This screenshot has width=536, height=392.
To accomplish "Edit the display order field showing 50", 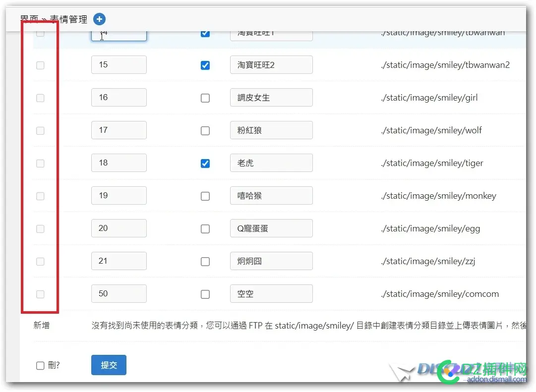I will point(119,294).
